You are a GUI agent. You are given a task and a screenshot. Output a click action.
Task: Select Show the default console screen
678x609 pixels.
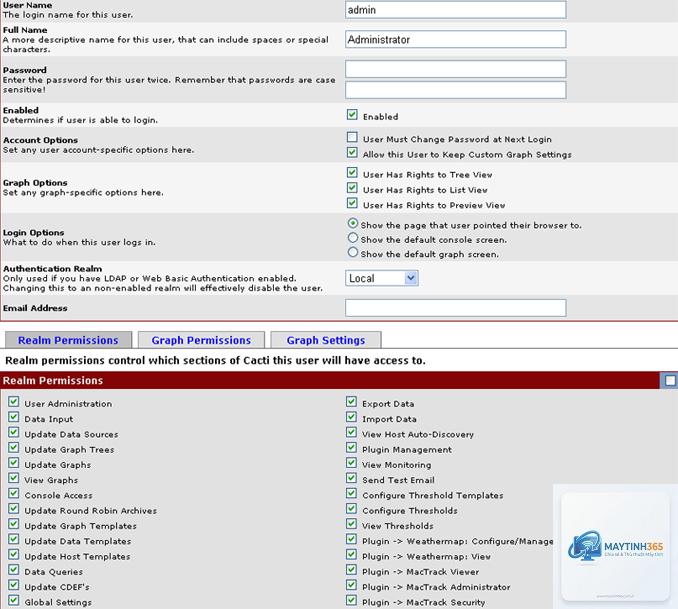click(353, 238)
